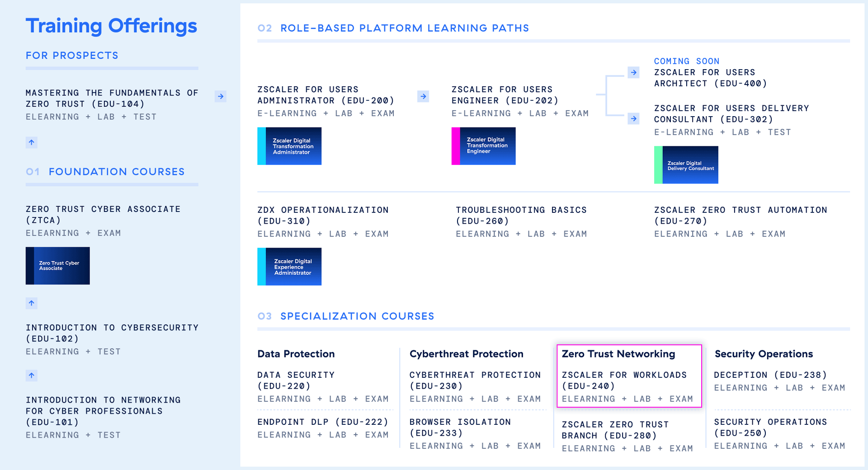Screen dimensions: 868x470
Task: Click the Foundation Courses section heading
Action: [117, 172]
